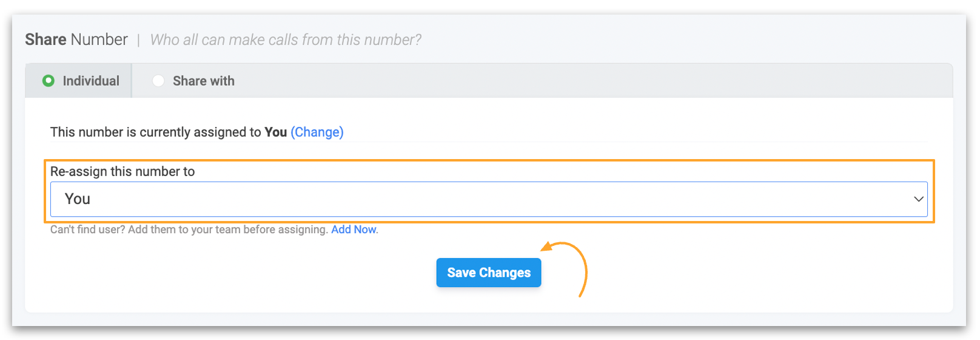Screen dimensions: 980x340
Task: Click the 'Re-assign this number to' label
Action: 122,171
